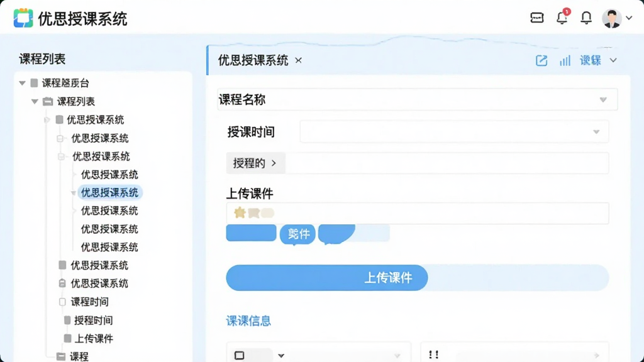Click the plain bell icon without a badge

point(586,18)
